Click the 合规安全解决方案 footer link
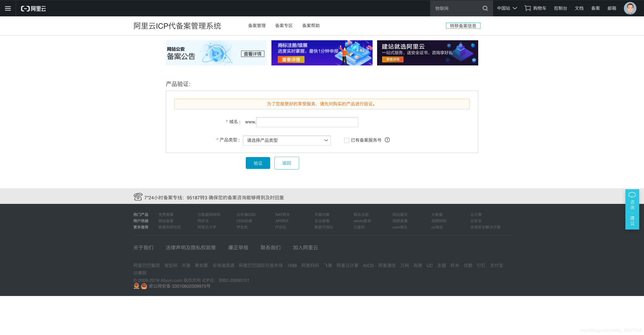 point(486,227)
